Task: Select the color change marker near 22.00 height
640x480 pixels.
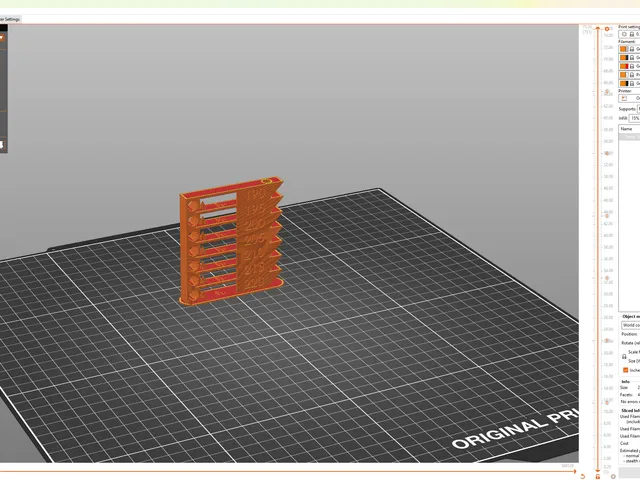Action: pyautogui.click(x=607, y=340)
